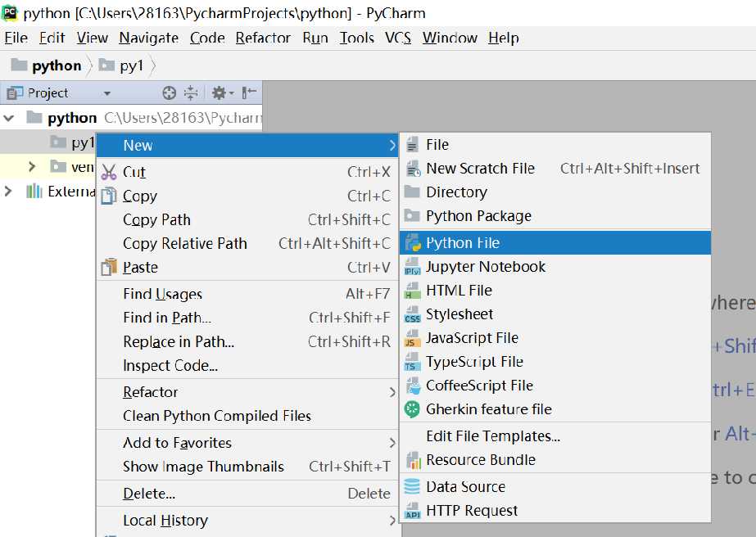The height and width of the screenshot is (537, 756).
Task: Open the VCS menu
Action: (x=398, y=38)
